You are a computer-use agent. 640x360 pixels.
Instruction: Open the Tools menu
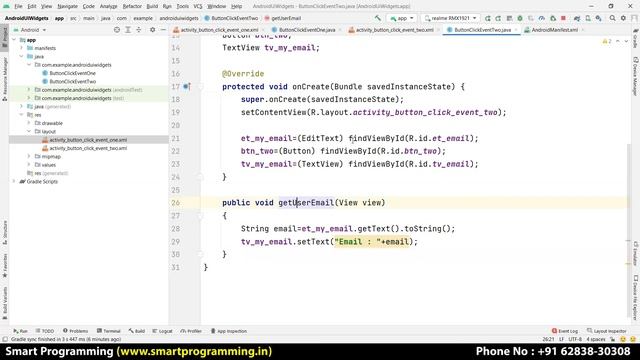(x=182, y=6)
